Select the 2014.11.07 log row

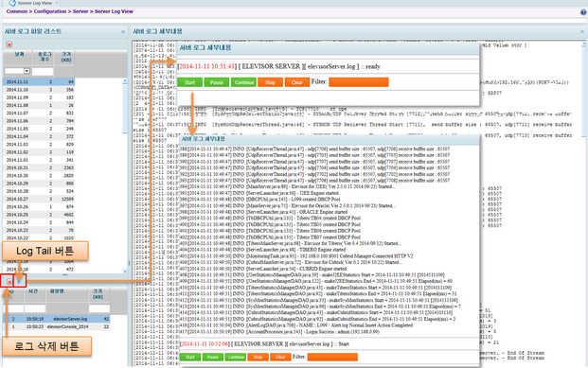tap(39, 114)
